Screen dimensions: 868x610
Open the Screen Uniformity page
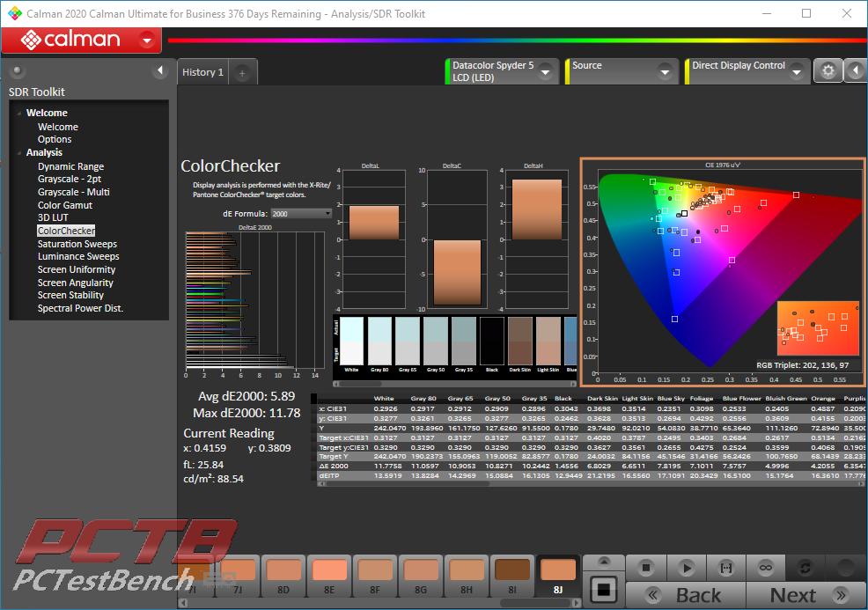[x=77, y=269]
